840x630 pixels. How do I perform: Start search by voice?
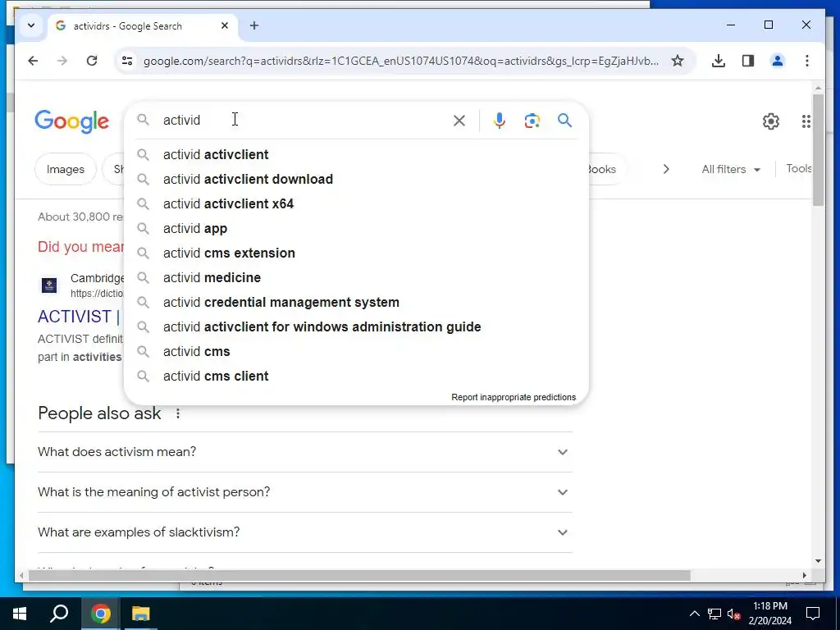(x=500, y=121)
